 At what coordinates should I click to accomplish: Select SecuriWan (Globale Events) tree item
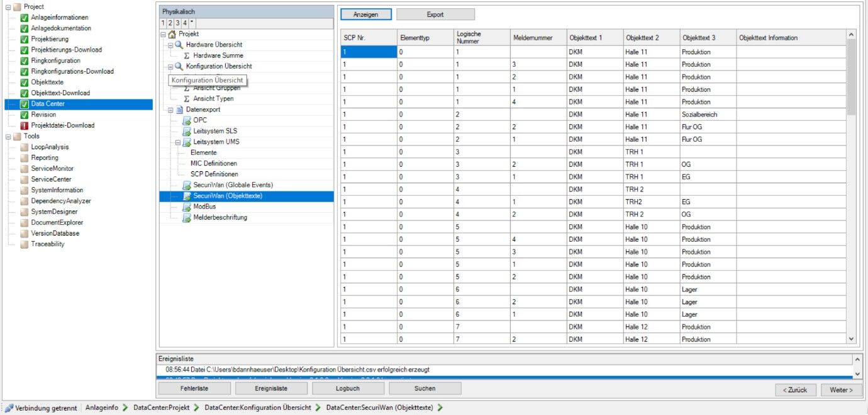pyautogui.click(x=233, y=185)
